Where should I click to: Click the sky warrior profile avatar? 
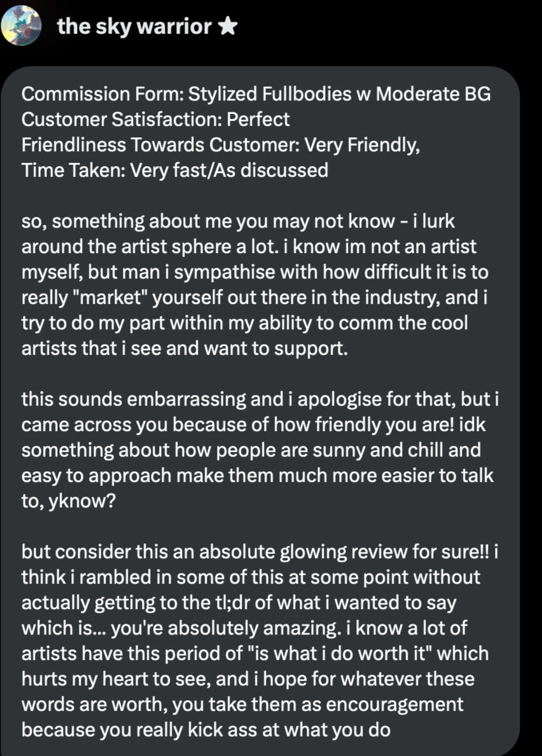(x=21, y=26)
